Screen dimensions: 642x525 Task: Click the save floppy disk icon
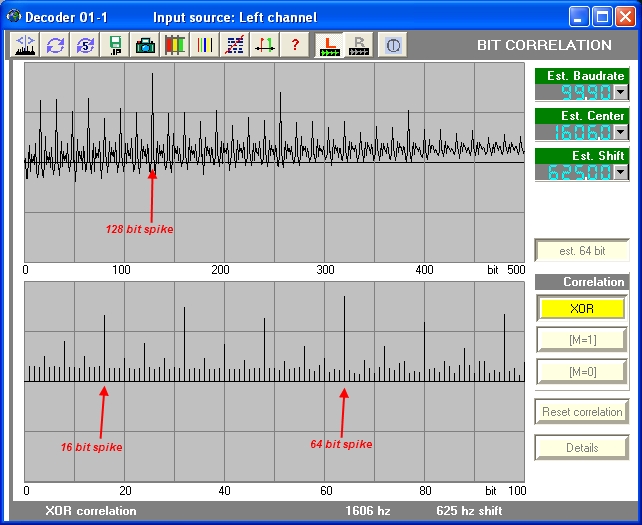coord(116,45)
